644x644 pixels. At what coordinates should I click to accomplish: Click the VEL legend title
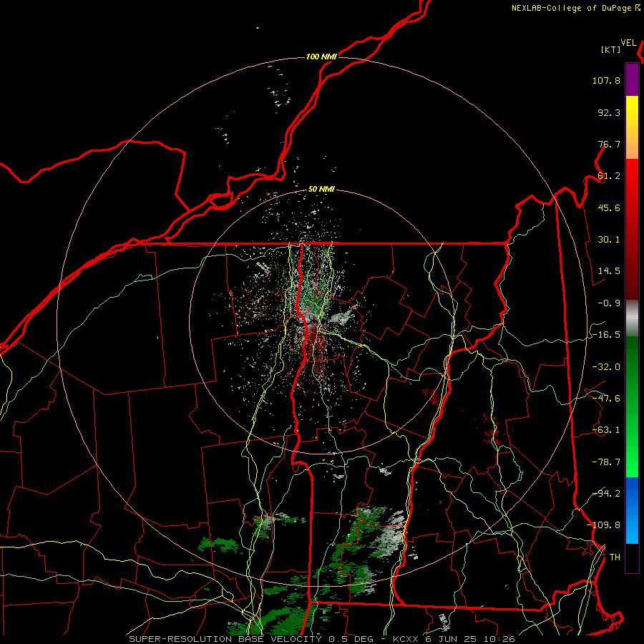(628, 43)
